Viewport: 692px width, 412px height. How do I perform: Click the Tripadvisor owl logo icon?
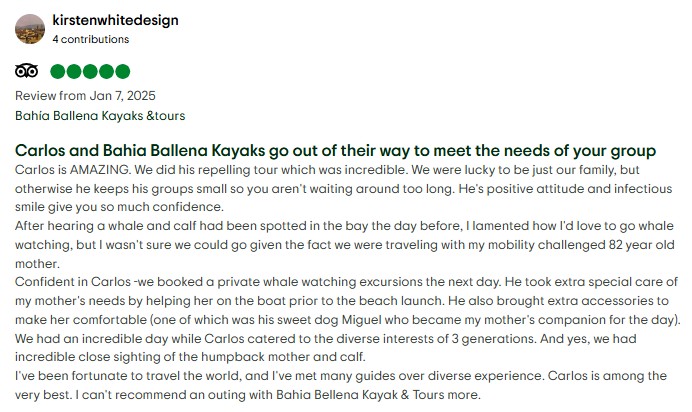(27, 71)
